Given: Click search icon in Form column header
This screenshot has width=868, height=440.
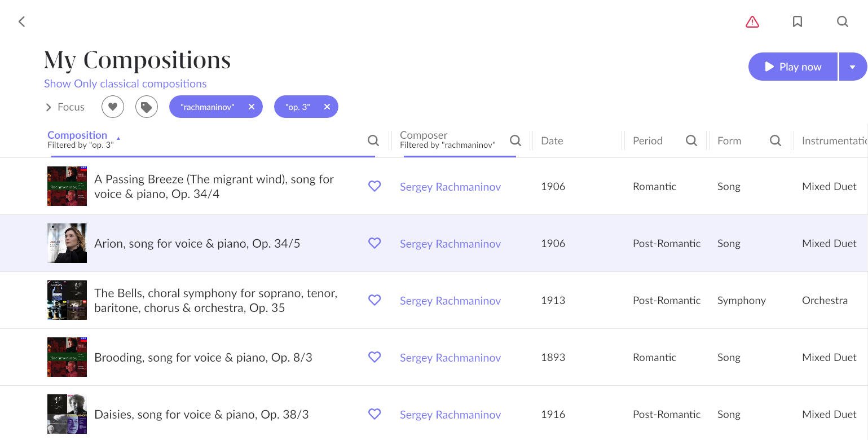Looking at the screenshot, I should [775, 140].
